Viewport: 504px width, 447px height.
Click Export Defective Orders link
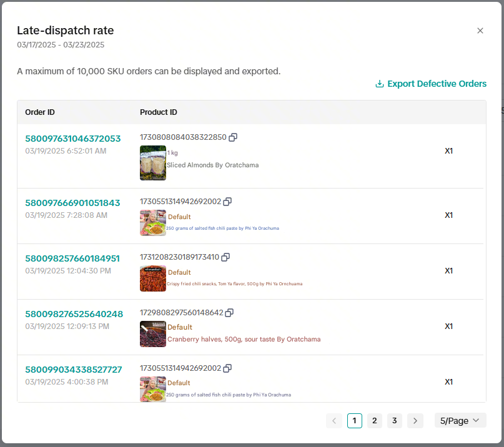(x=431, y=84)
